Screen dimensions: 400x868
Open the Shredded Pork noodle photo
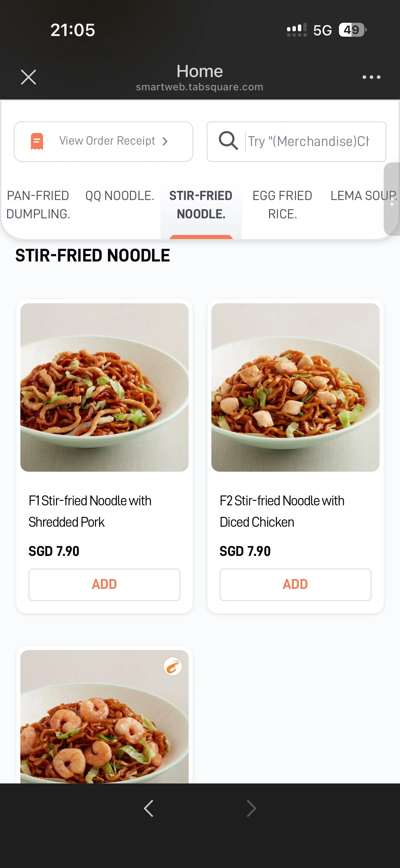coord(104,387)
